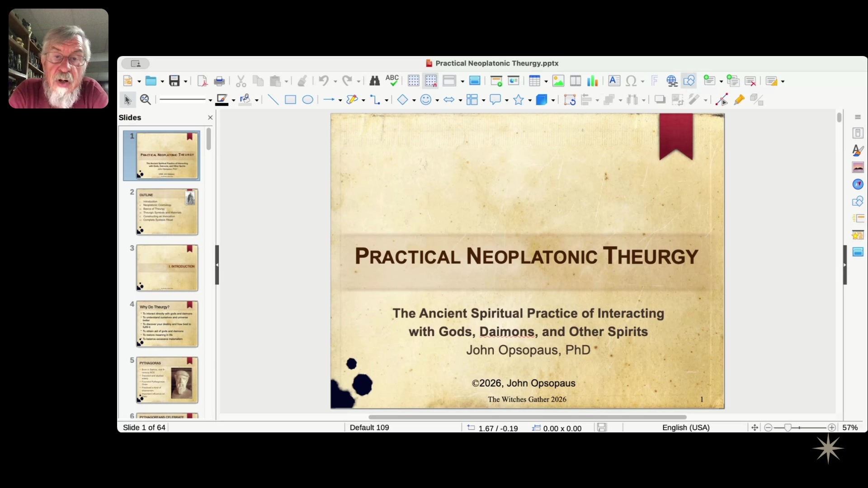Click the Print icon in toolbar
The height and width of the screenshot is (488, 868).
point(219,81)
